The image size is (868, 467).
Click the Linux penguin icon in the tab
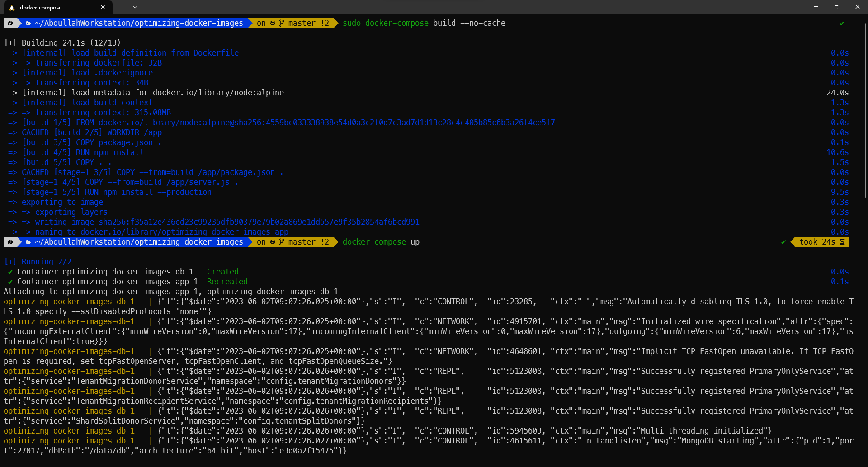(x=12, y=8)
